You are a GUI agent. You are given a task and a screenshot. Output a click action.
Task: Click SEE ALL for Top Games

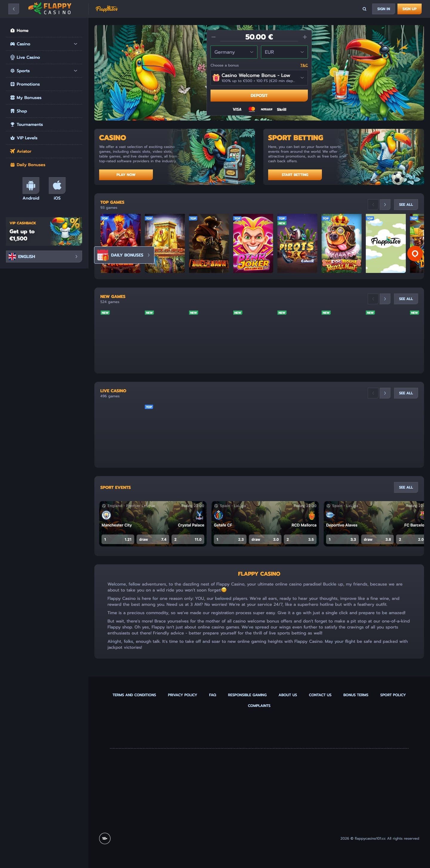406,205
